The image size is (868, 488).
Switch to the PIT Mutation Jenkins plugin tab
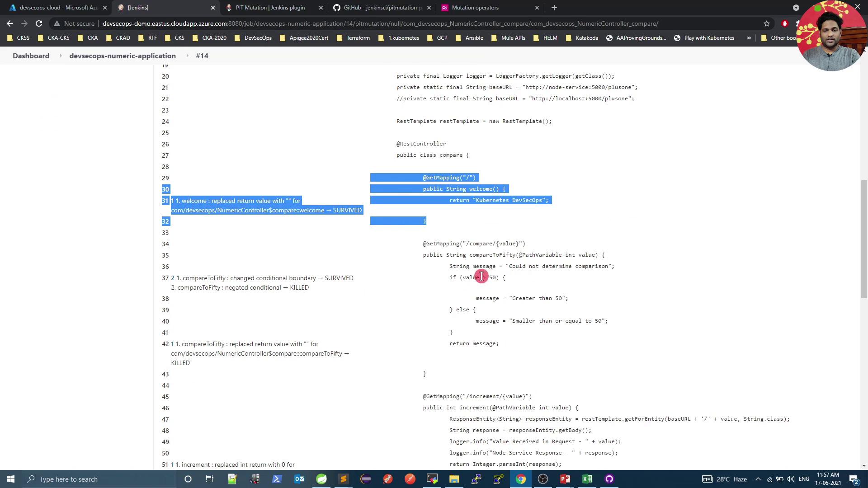[270, 8]
